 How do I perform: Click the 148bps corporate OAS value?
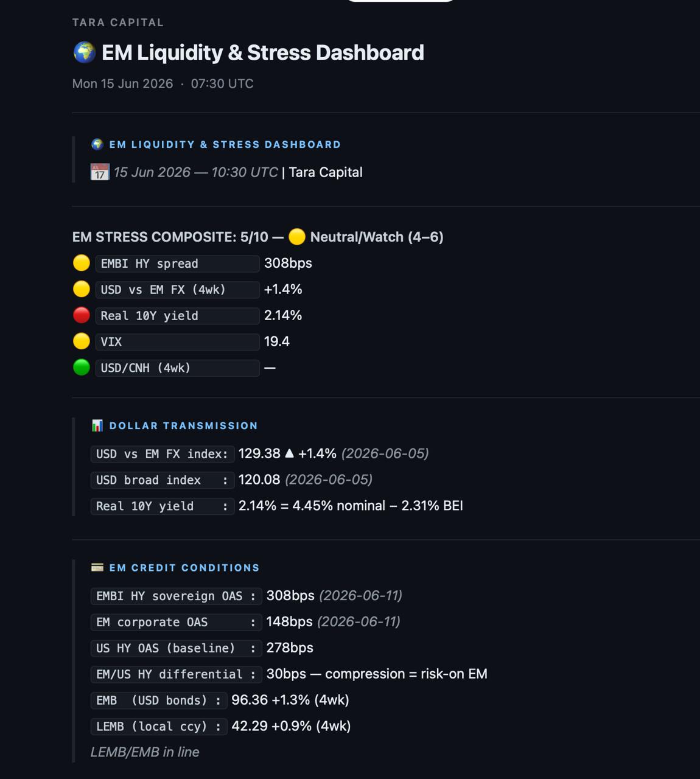point(289,621)
